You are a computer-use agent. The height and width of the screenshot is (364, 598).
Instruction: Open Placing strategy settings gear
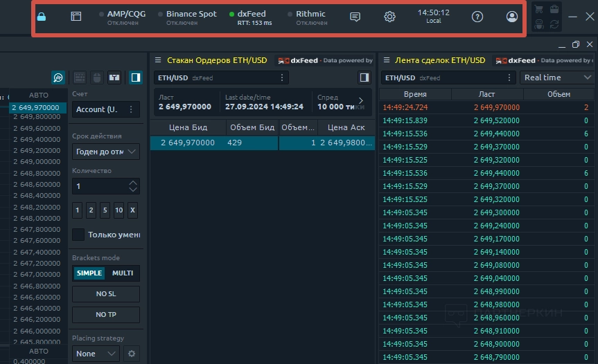131,354
